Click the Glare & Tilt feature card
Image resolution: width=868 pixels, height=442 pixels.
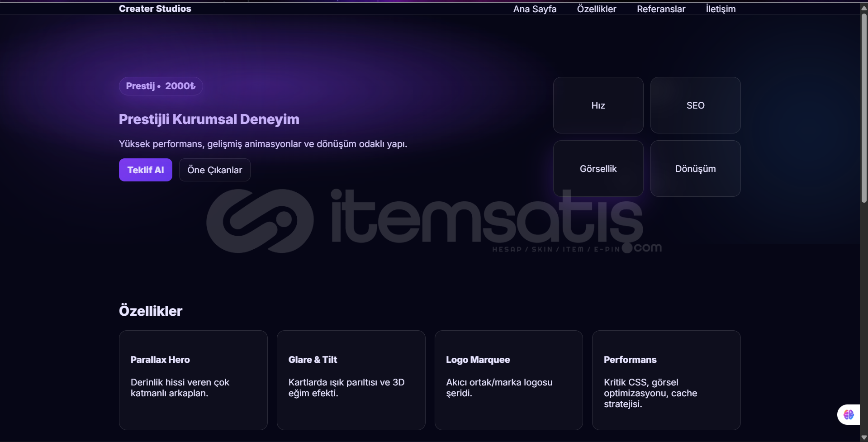click(x=351, y=380)
